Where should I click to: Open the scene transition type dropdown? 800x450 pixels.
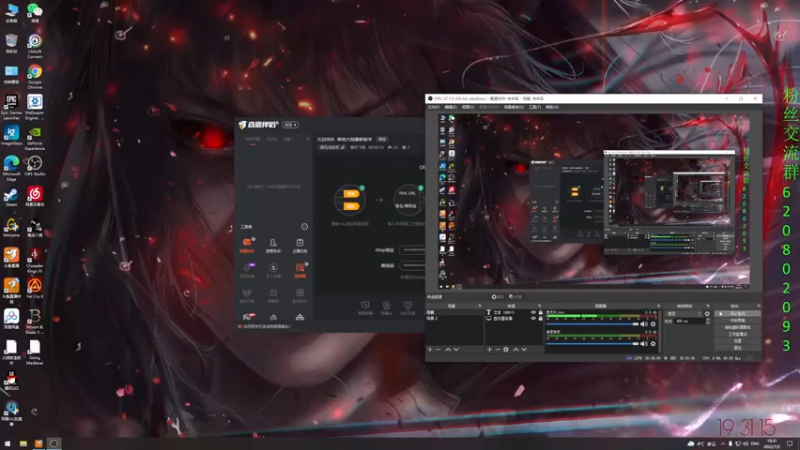click(x=685, y=314)
